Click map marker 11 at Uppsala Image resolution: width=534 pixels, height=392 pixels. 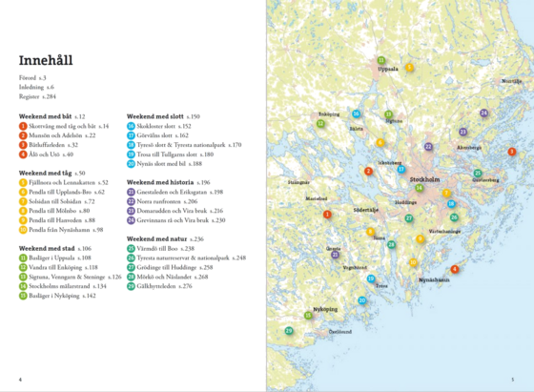tap(381, 60)
